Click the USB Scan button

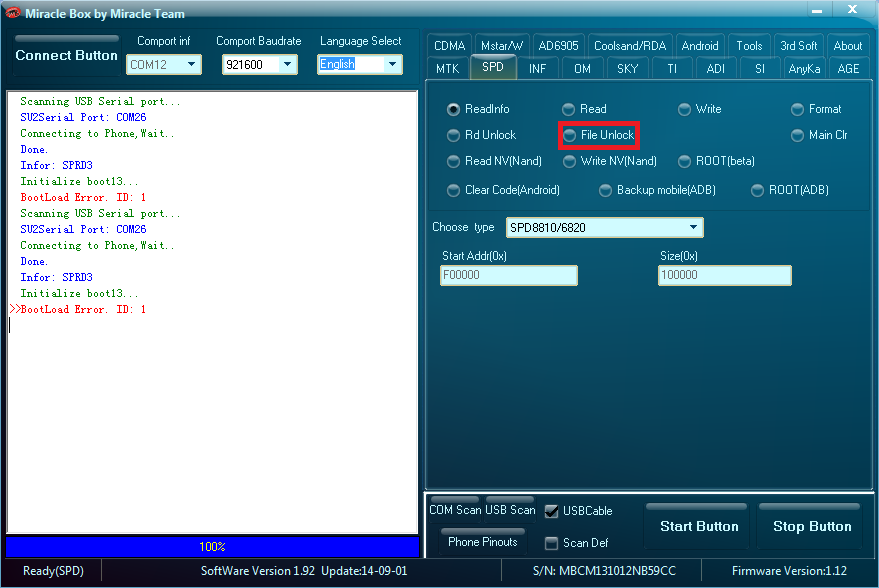[x=510, y=510]
